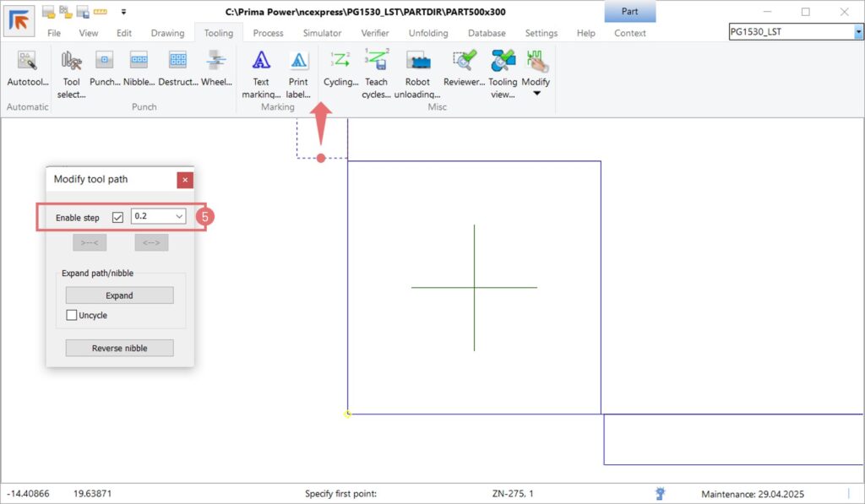Click the Autotool icon
The image size is (865, 504).
point(28,62)
